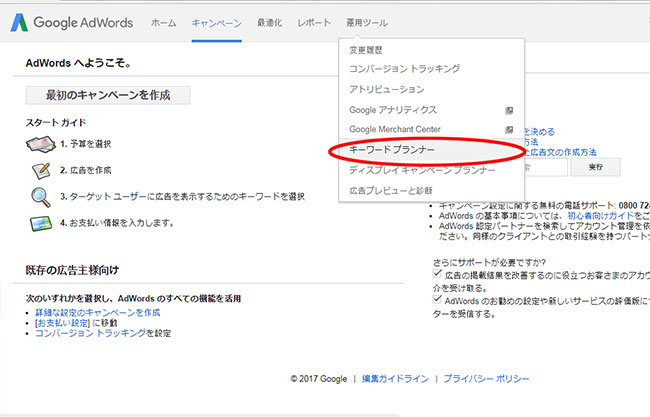Click the money icon beside 予算を選択
The image size is (650, 417).
click(x=41, y=144)
